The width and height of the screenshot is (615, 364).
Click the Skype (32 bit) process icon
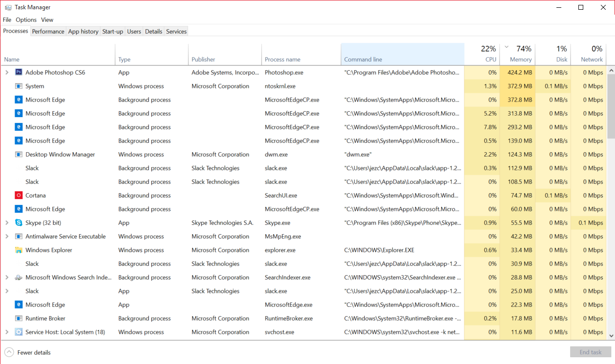(19, 222)
